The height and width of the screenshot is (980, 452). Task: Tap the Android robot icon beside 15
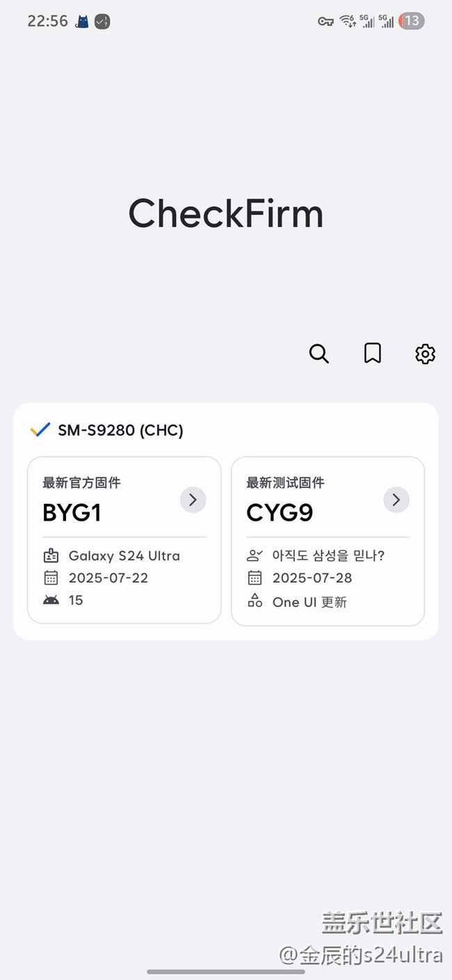[x=51, y=600]
